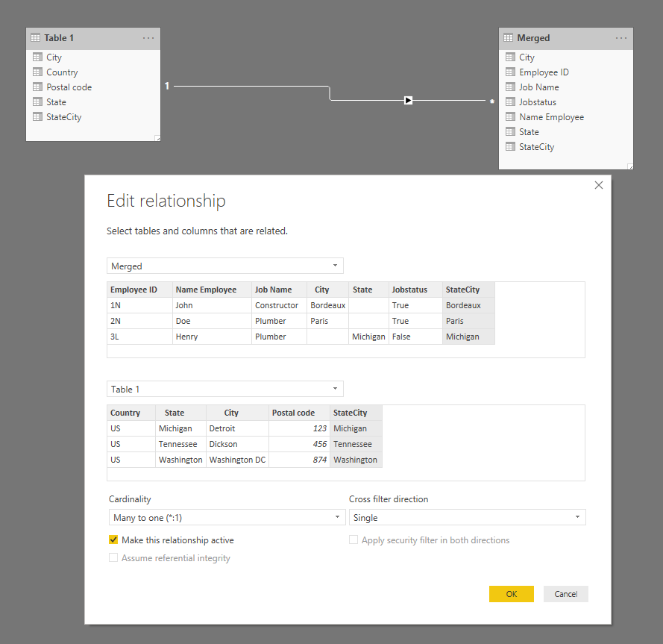This screenshot has width=663, height=644.
Task: Click the 'Detroit' city cell
Action: click(x=237, y=428)
